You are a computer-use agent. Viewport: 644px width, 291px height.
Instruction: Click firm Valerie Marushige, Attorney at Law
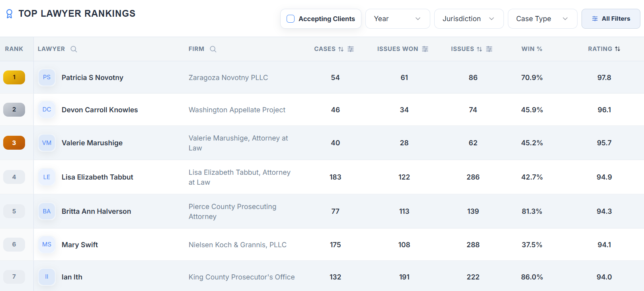[x=238, y=143]
